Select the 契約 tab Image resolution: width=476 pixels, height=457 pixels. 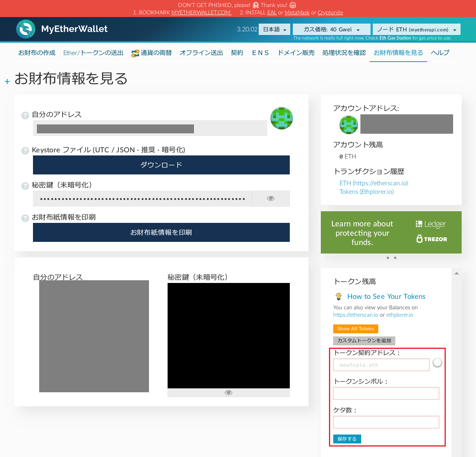click(x=237, y=53)
